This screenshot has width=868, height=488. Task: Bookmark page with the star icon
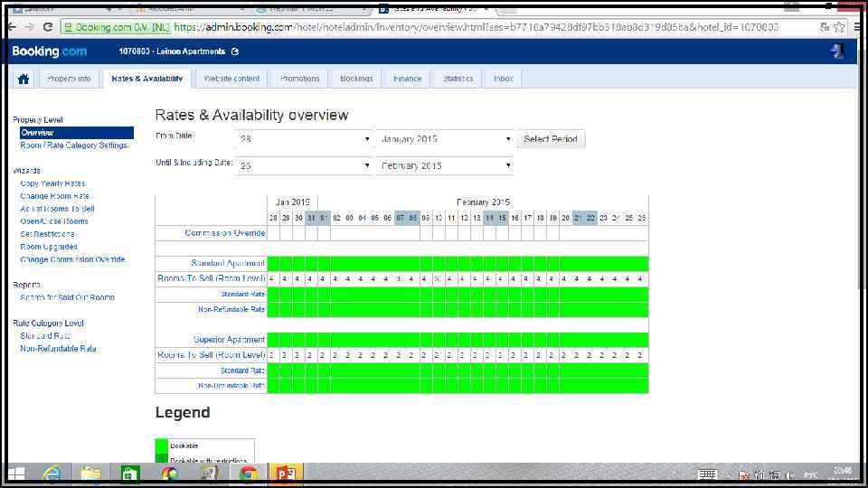click(839, 27)
